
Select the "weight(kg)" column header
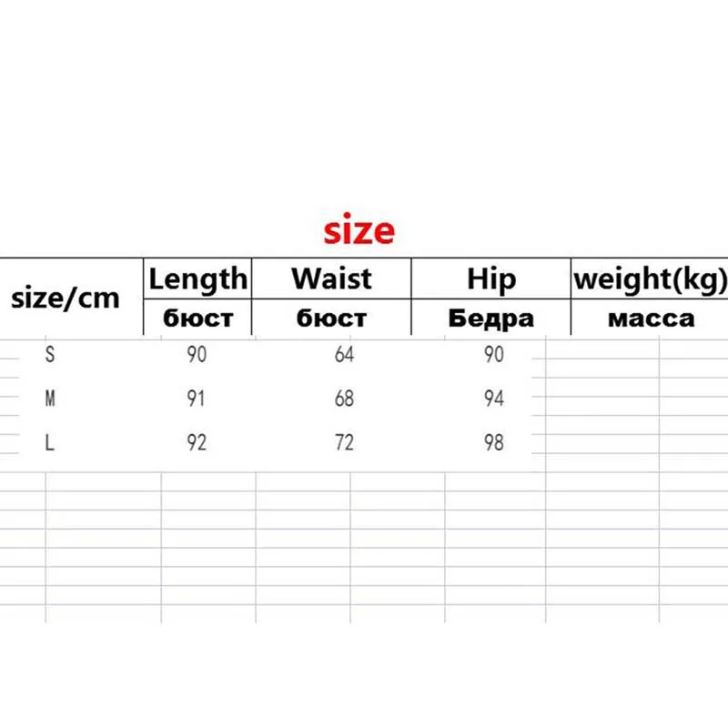650,278
